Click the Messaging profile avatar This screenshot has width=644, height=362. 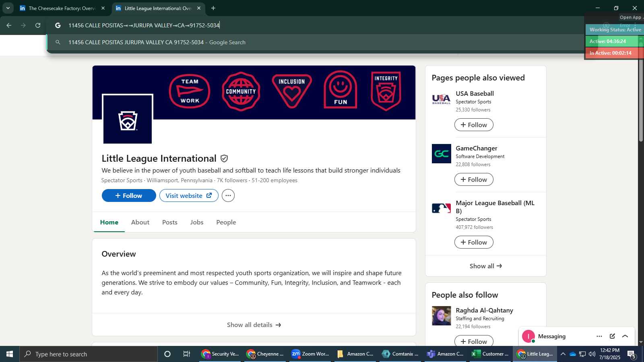pos(528,336)
